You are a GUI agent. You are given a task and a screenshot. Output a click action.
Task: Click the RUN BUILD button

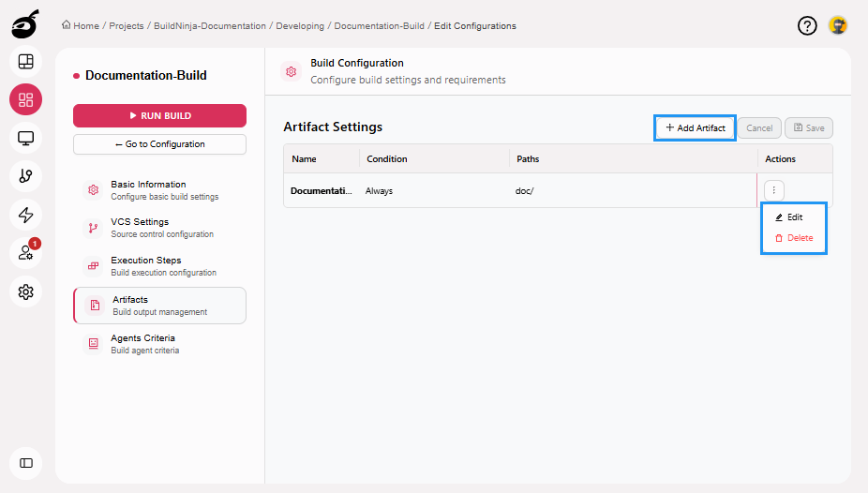pos(159,115)
